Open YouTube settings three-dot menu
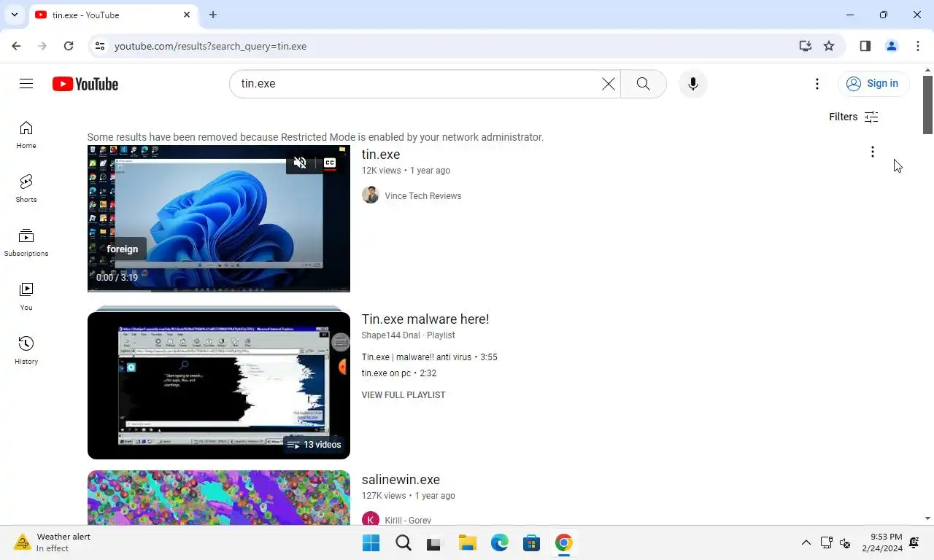This screenshot has width=934, height=560. (x=817, y=84)
